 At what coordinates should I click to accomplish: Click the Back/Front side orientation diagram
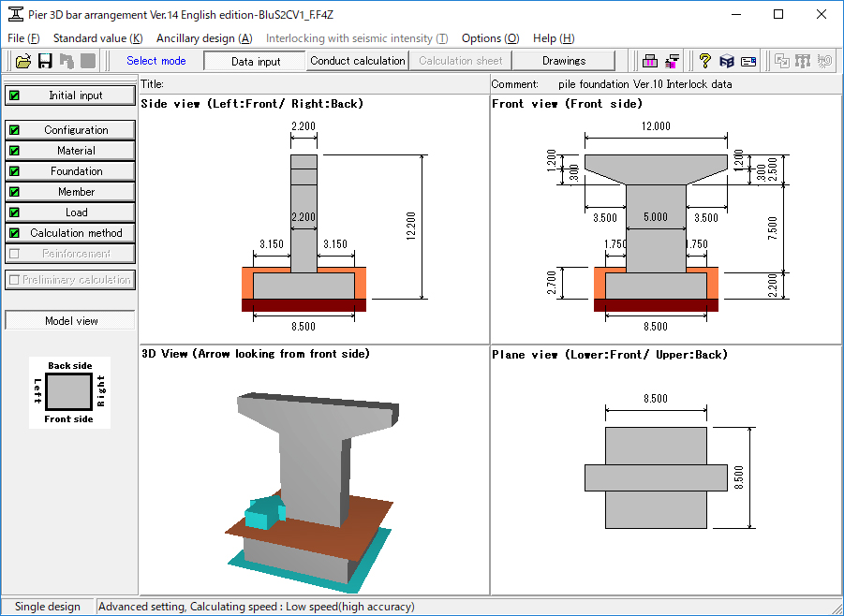click(x=69, y=392)
